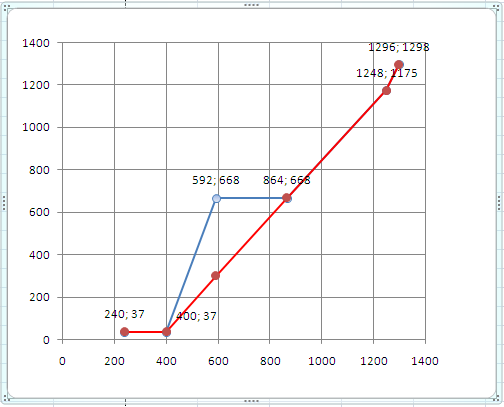Select the data label "864; 668"
Image resolution: width=504 pixels, height=407 pixels.
pyautogui.click(x=287, y=180)
